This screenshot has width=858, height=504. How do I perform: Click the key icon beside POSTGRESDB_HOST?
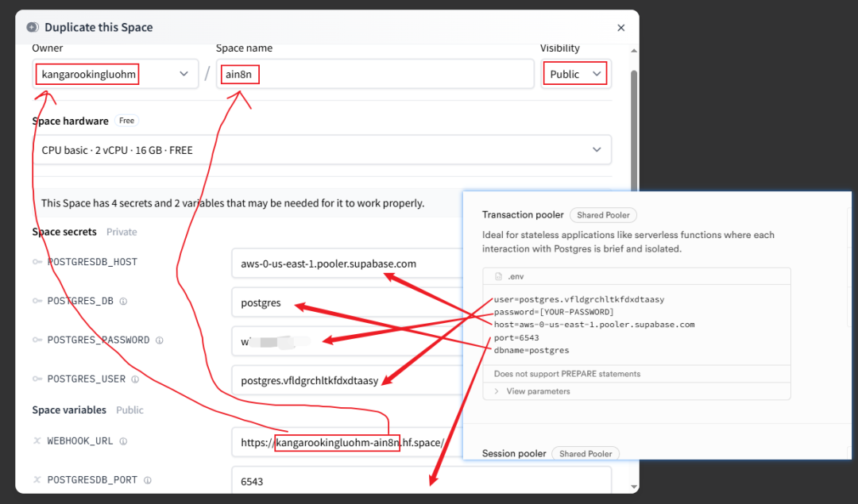[x=37, y=262]
